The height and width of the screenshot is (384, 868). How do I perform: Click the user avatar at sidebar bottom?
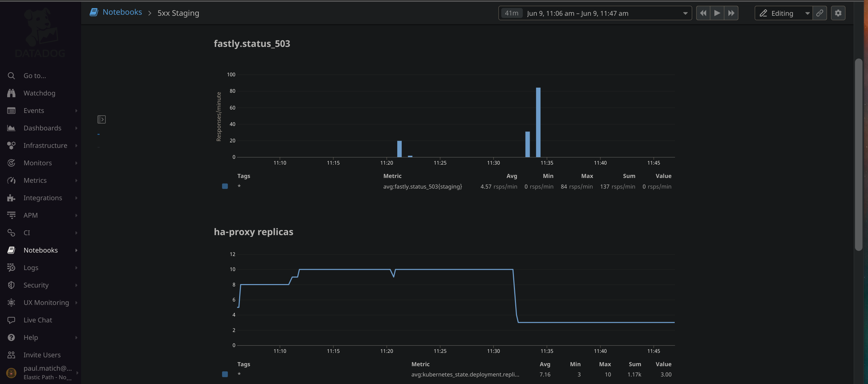coord(11,373)
